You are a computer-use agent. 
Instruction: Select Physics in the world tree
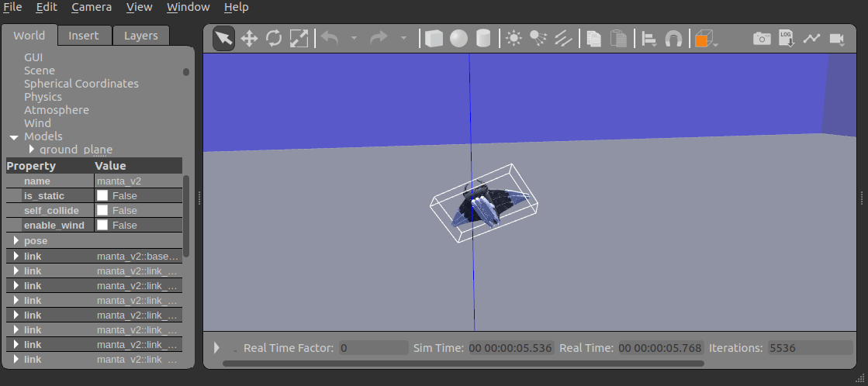point(43,97)
